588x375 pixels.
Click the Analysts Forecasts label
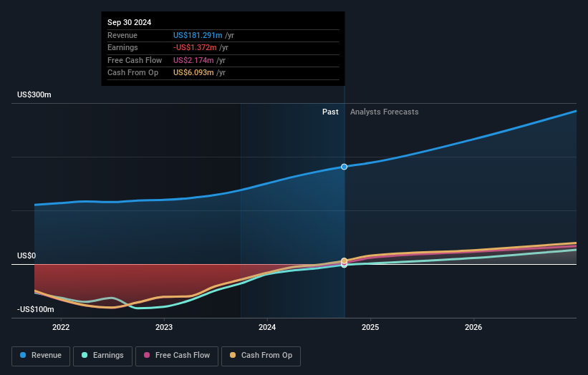click(385, 112)
